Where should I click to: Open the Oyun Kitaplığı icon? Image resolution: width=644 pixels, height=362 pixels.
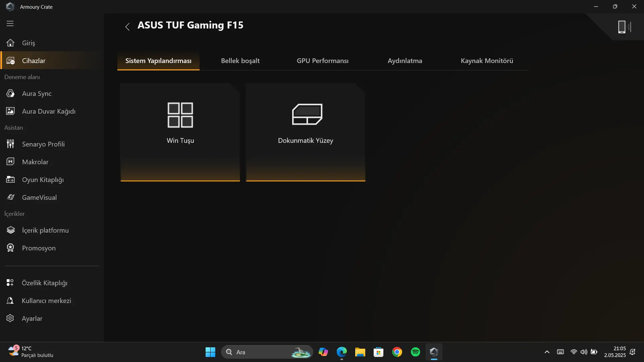(x=10, y=180)
